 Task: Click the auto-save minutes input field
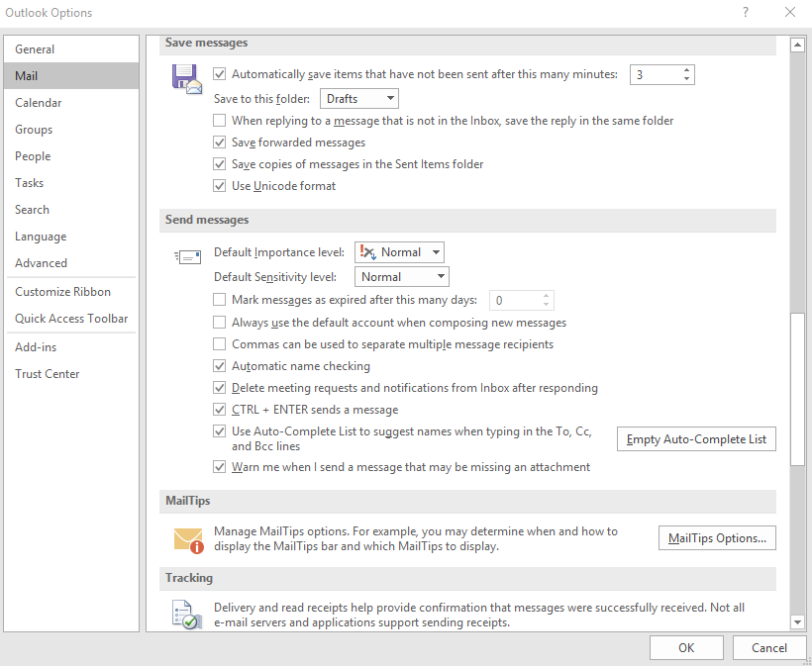click(655, 74)
